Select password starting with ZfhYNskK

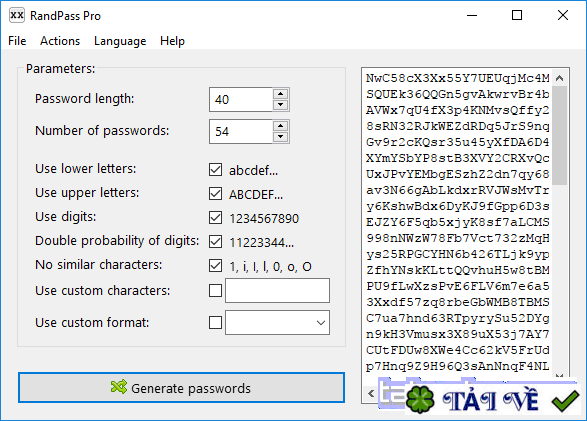[457, 270]
